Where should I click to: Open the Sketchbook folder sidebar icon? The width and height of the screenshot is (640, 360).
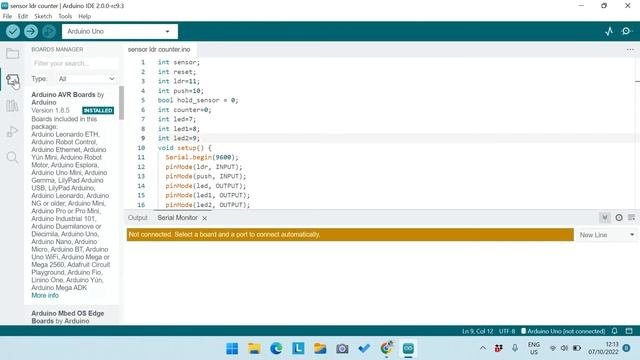(12, 54)
